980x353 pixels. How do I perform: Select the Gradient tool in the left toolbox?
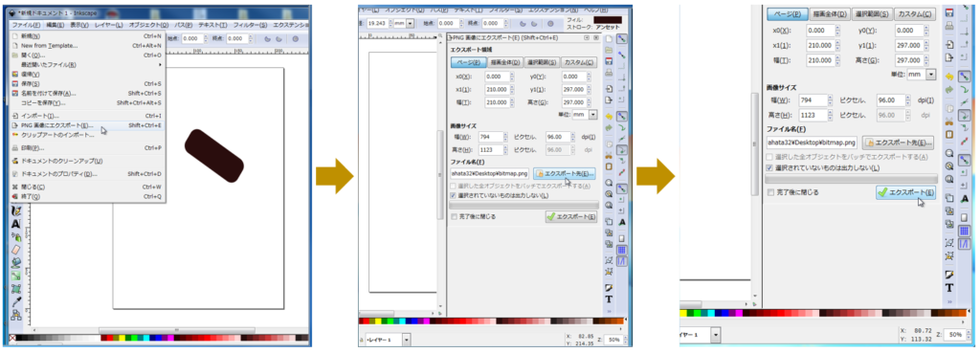click(16, 276)
